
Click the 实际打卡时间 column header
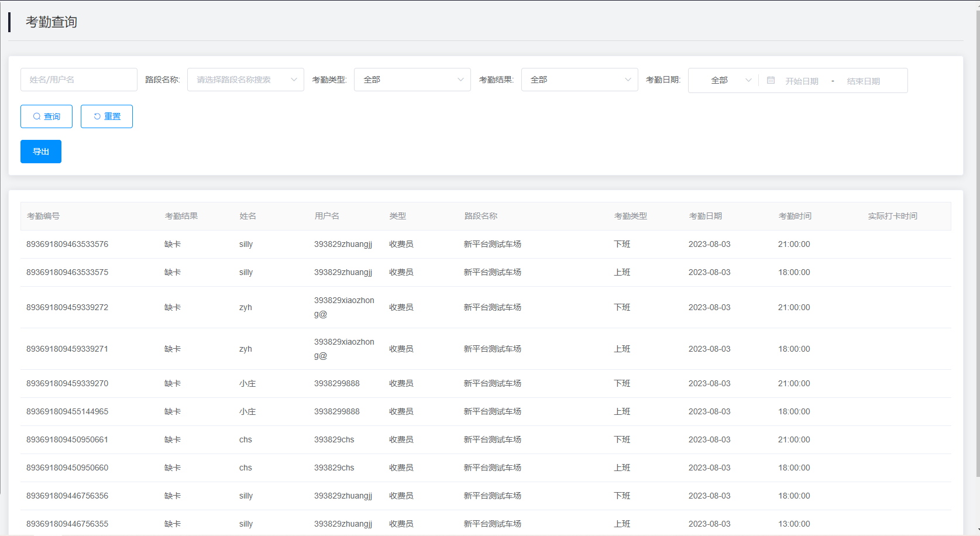[892, 216]
